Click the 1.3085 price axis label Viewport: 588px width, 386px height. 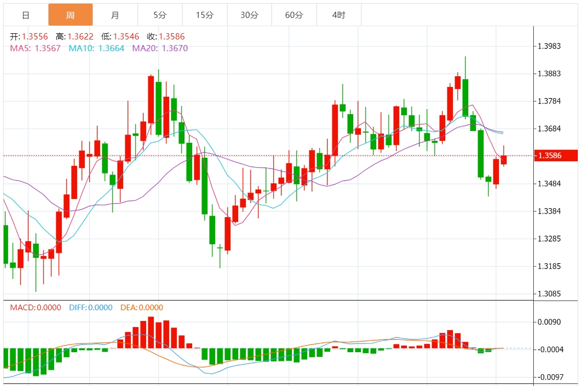click(549, 294)
